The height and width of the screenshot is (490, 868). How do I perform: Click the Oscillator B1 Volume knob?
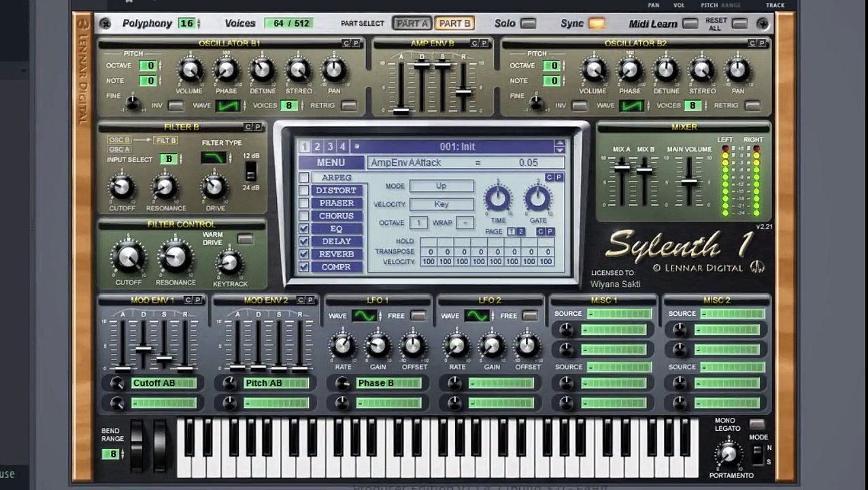[190, 70]
